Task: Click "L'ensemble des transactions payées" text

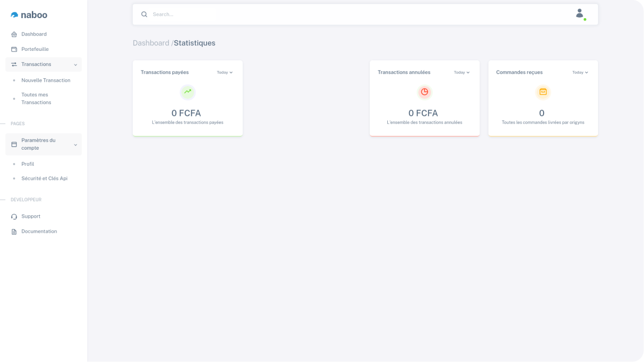Action: 188,122
